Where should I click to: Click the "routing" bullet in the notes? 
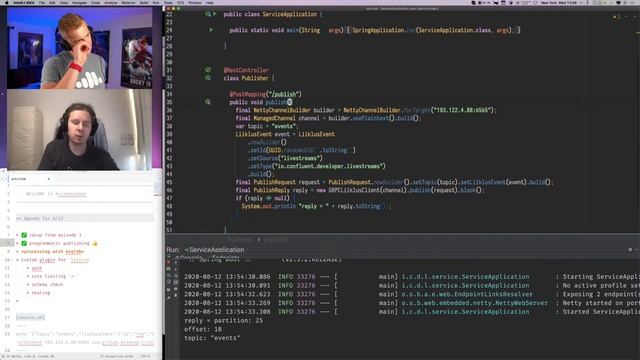click(41, 293)
